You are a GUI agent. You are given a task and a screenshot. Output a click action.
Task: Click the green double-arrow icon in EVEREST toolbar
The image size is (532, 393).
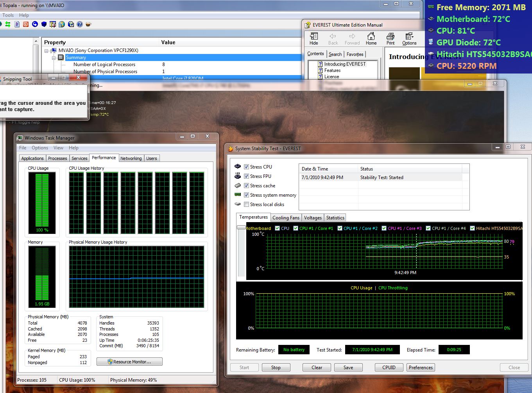point(8,24)
